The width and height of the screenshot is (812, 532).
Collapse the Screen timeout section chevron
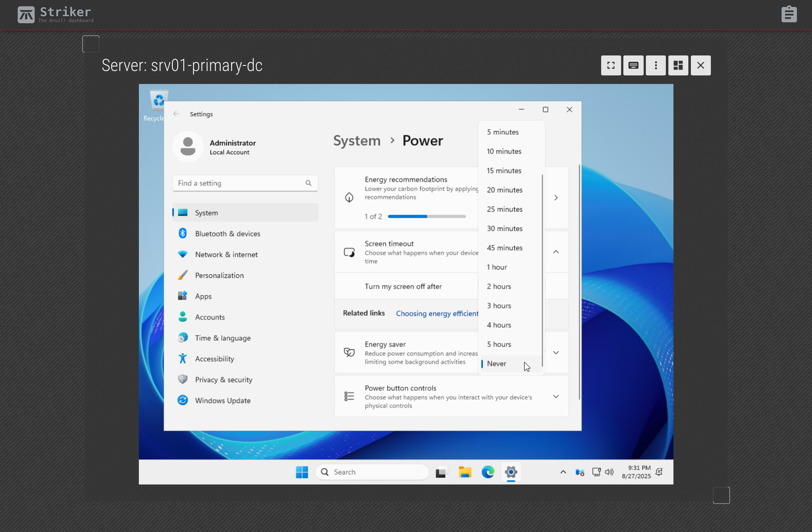(x=556, y=252)
